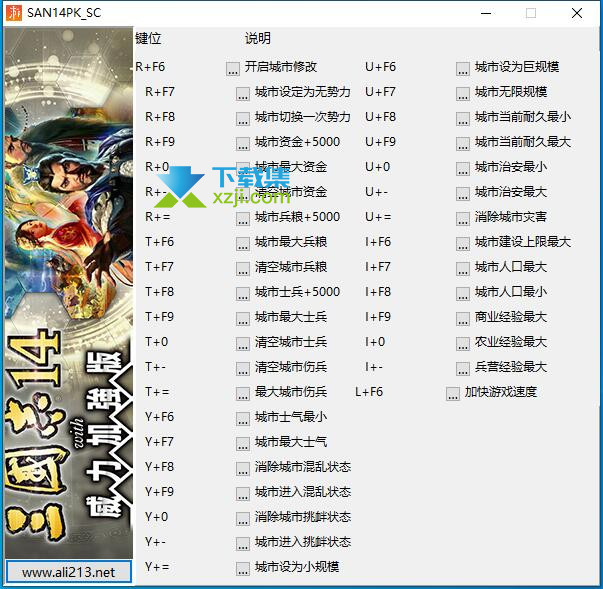603x589 pixels.
Task: Click the L+F6 hotkey label
Action: [369, 392]
